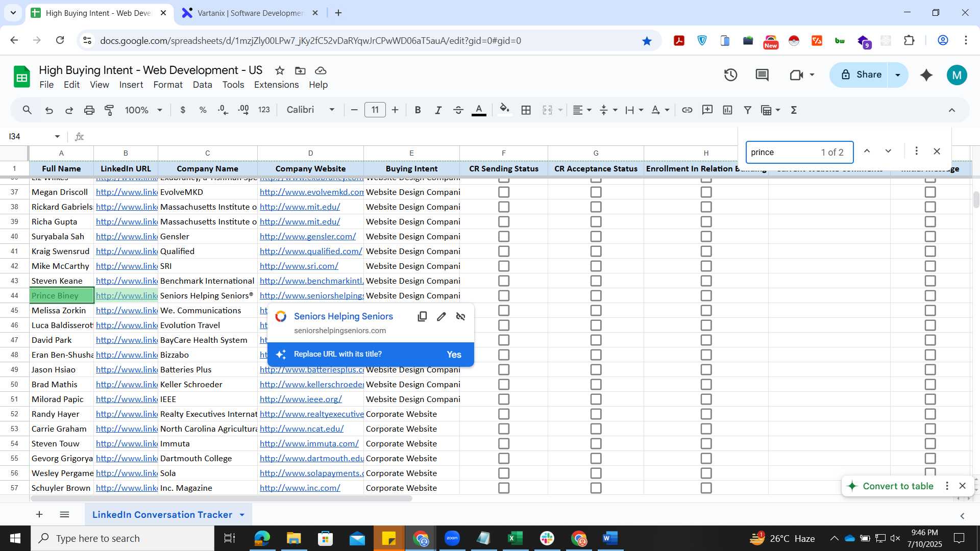This screenshot has height=551, width=980.
Task: Move document with folder icon
Action: click(300, 70)
